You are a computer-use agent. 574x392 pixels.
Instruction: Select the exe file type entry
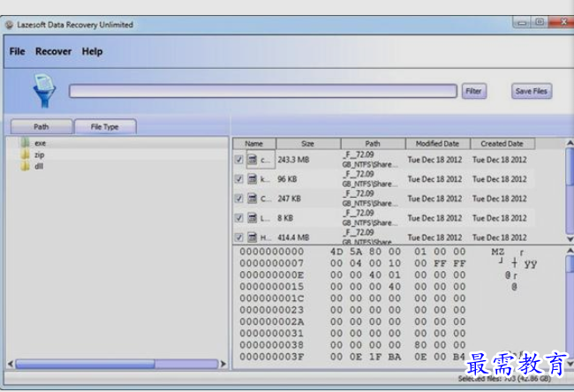coord(41,143)
